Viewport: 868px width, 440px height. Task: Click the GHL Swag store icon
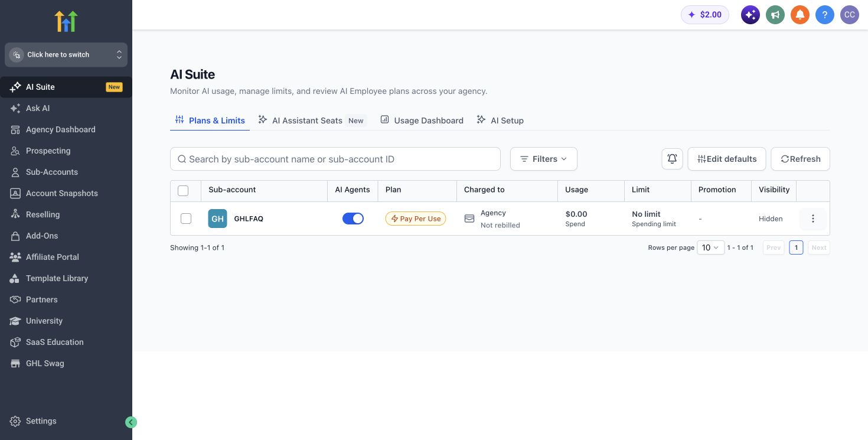point(15,363)
